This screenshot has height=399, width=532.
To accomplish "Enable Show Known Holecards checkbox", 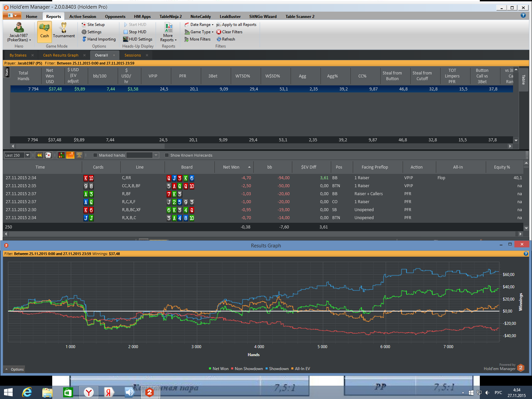I will pos(167,155).
